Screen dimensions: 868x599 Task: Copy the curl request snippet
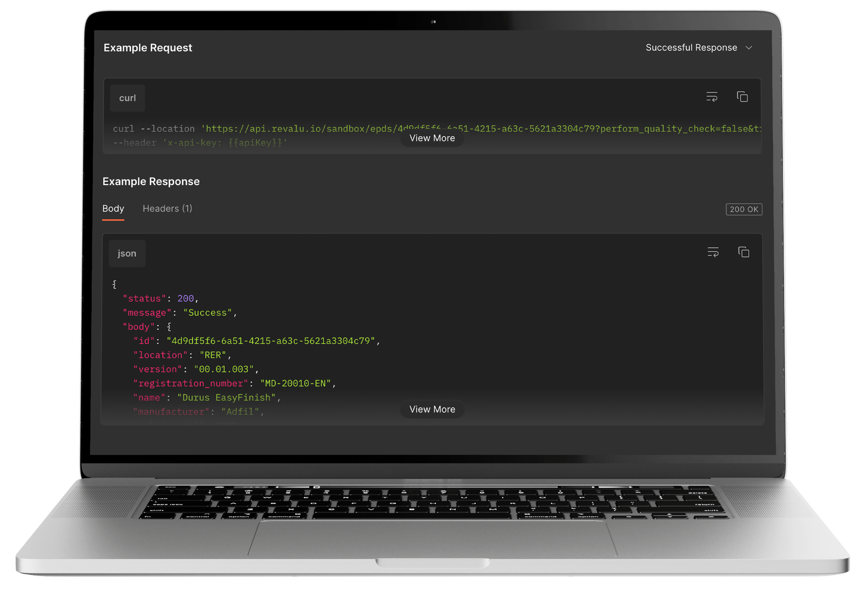click(x=742, y=97)
